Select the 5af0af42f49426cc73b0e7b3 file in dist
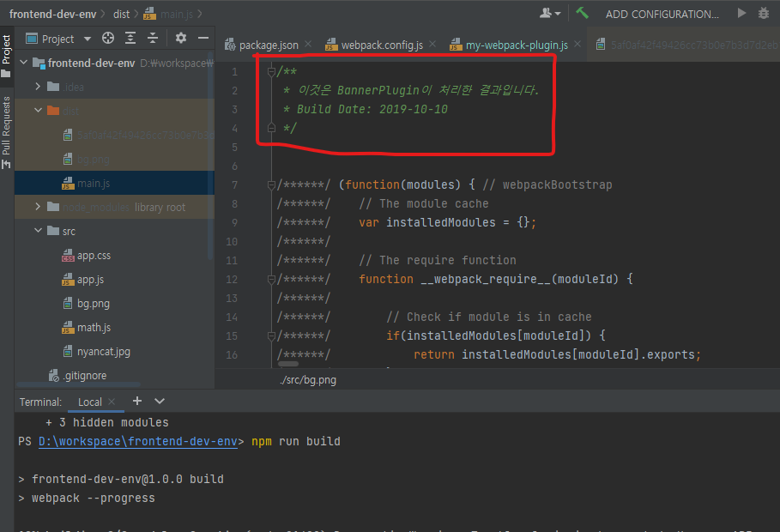Screen dimensions: 780x532 114,135
